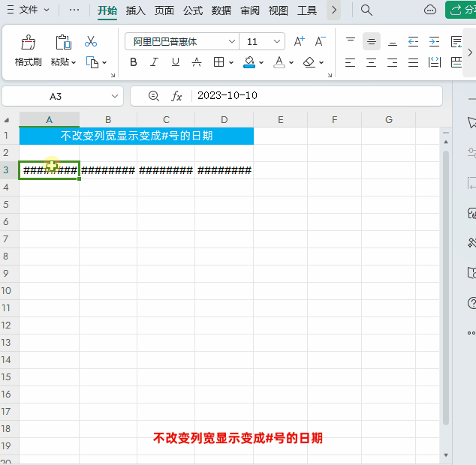476x465 pixels.
Task: Center text horizontally
Action: coord(372,62)
